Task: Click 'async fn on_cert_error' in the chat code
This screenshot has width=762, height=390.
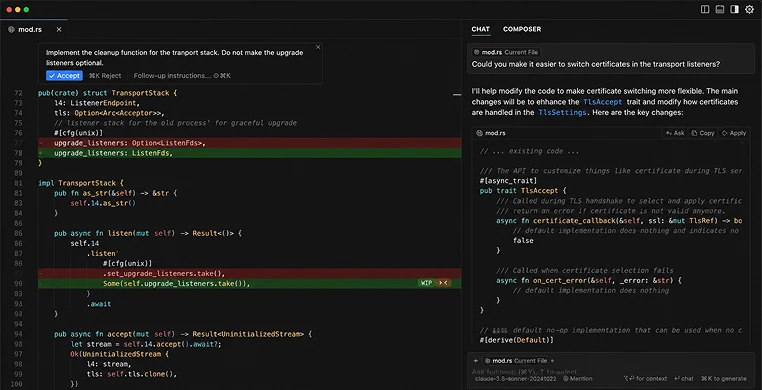Action: 589,281
